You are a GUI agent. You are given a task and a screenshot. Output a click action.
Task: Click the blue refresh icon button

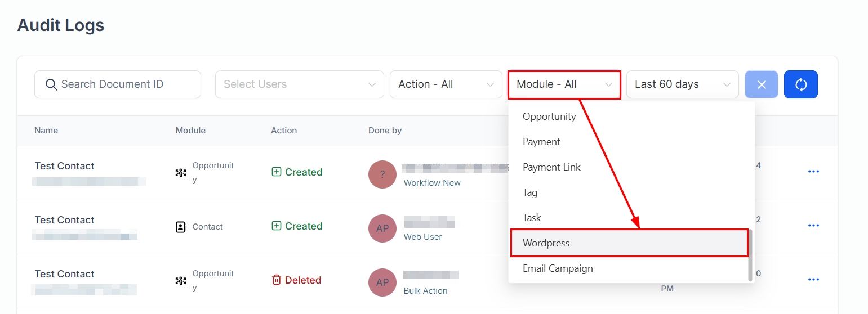(x=800, y=84)
